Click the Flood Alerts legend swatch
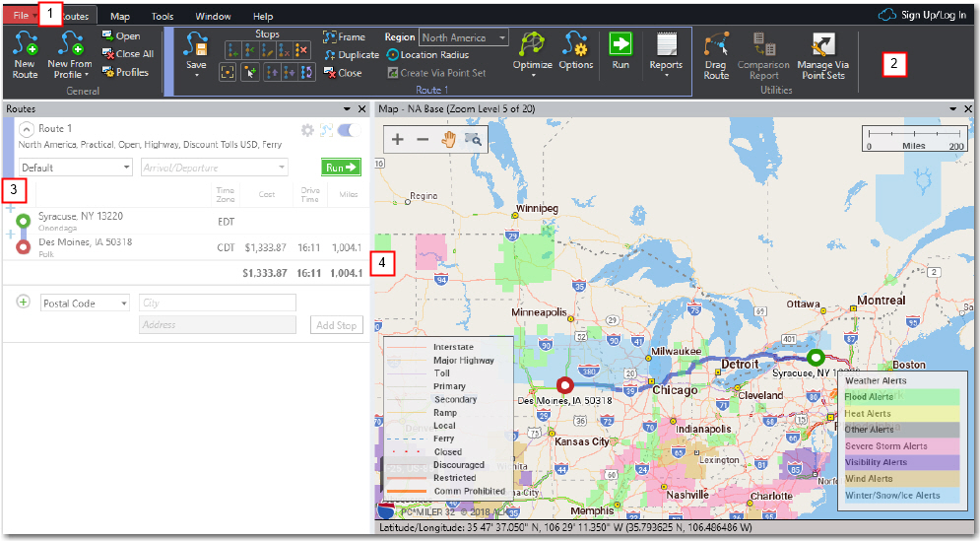The height and width of the screenshot is (541, 980). tap(902, 397)
